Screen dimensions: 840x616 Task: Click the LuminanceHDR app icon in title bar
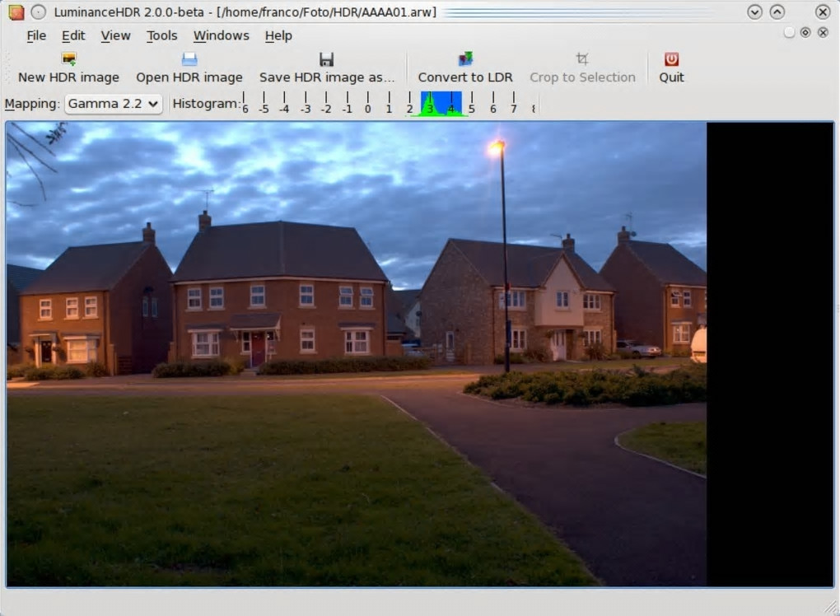click(x=16, y=12)
